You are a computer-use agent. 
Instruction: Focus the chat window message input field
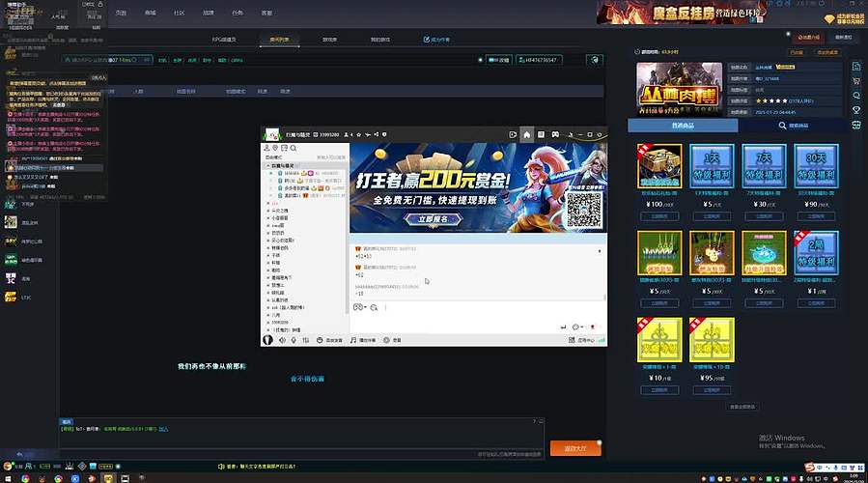(478, 317)
